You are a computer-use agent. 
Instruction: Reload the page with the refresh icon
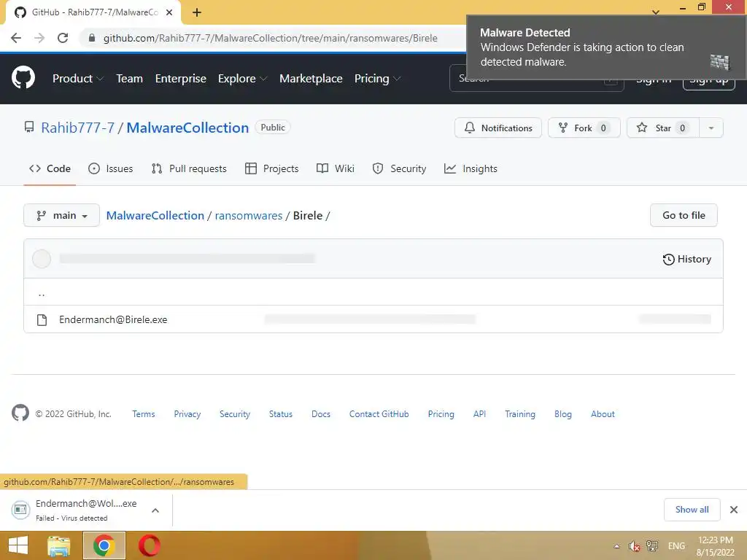63,38
